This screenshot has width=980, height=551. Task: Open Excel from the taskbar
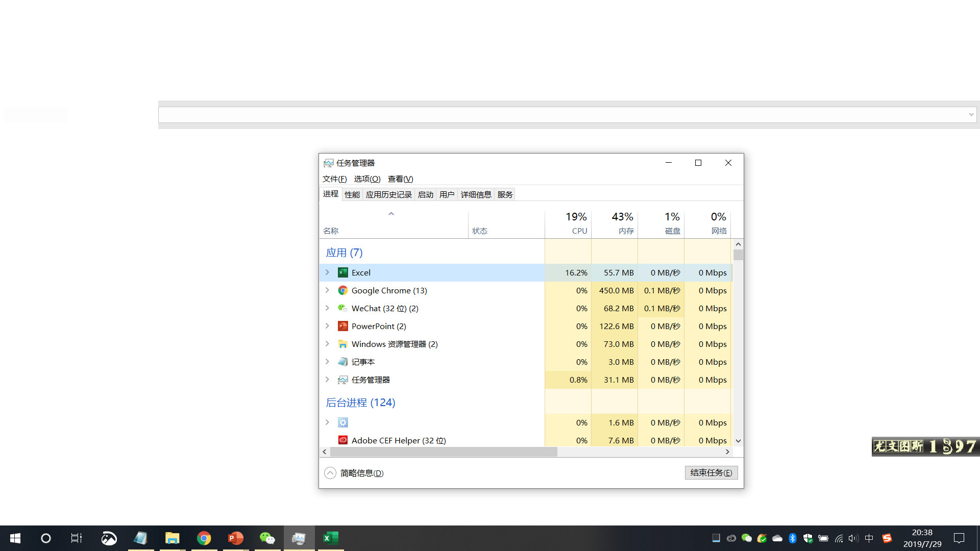click(330, 538)
